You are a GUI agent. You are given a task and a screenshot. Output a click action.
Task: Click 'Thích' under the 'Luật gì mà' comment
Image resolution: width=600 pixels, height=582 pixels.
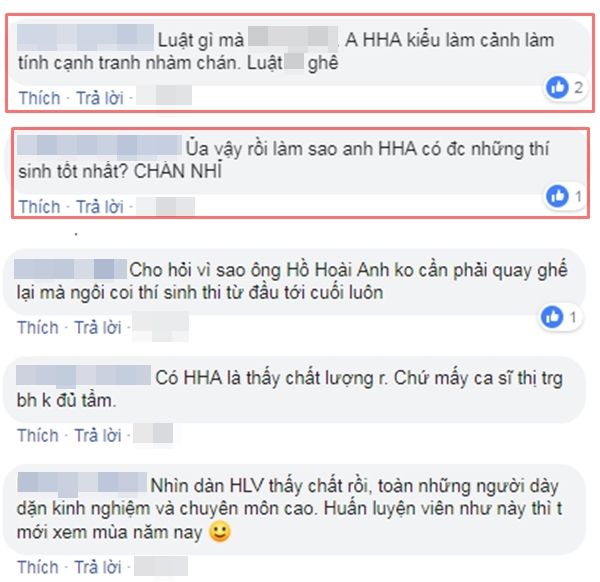39,98
